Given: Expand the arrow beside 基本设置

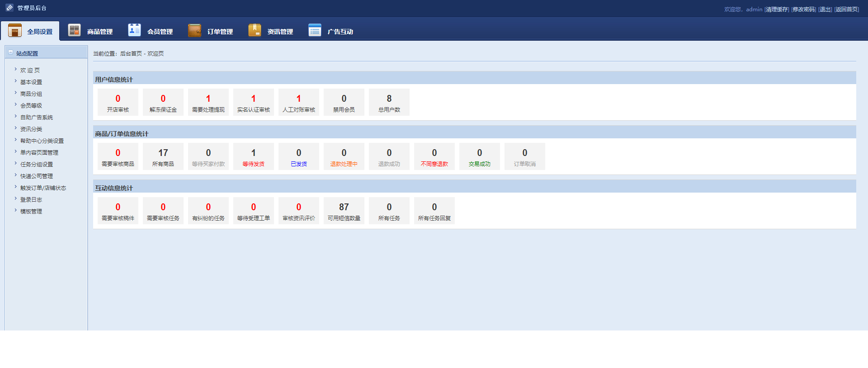Looking at the screenshot, I should pos(15,81).
